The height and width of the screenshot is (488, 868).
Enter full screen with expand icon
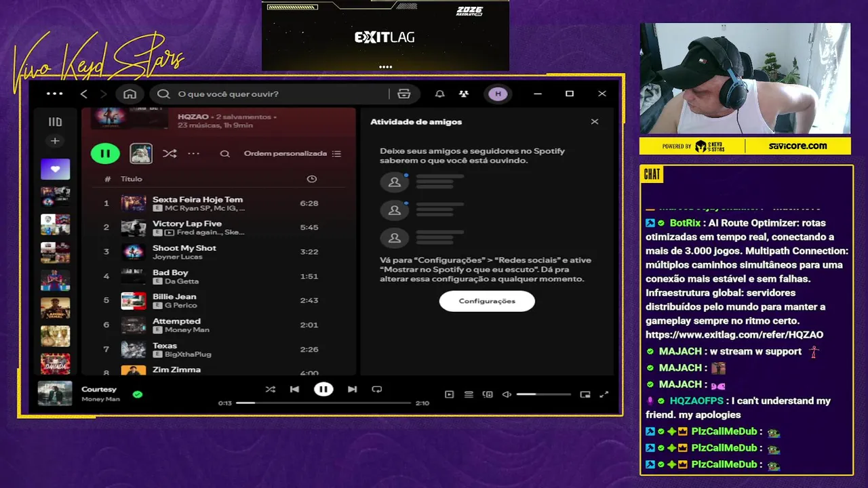pyautogui.click(x=604, y=394)
